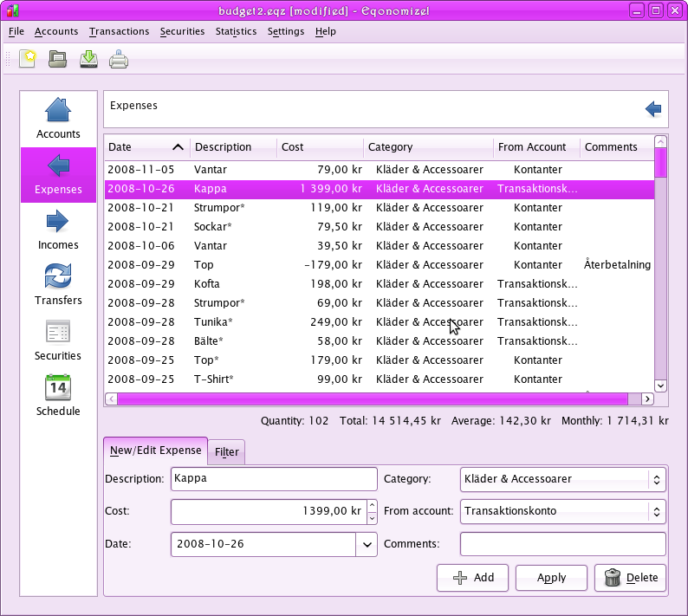Image resolution: width=688 pixels, height=616 pixels.
Task: Open the File menu
Action: pyautogui.click(x=16, y=31)
